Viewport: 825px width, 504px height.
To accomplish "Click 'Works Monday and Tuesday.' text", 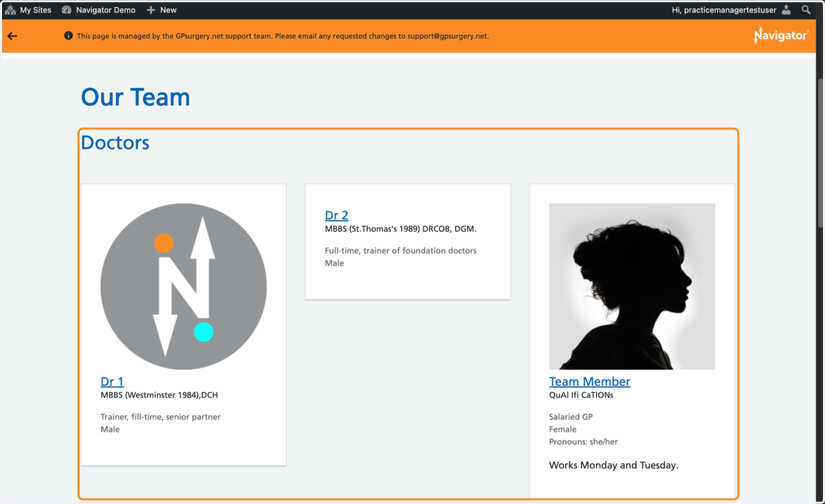I will (613, 465).
